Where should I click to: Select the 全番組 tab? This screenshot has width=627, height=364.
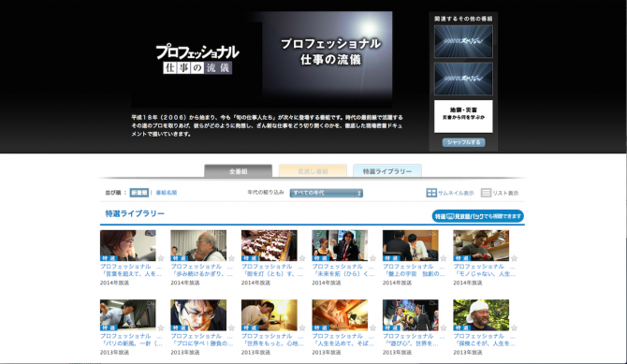click(x=239, y=171)
